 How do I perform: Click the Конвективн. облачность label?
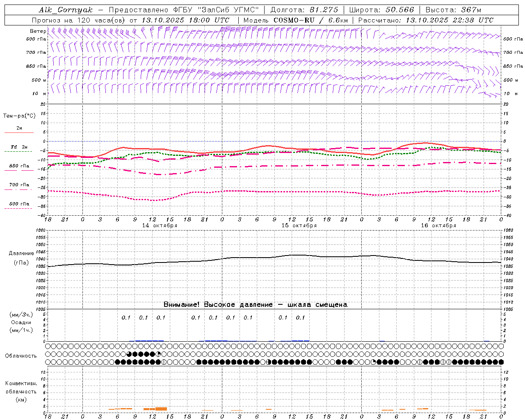pyautogui.click(x=21, y=388)
